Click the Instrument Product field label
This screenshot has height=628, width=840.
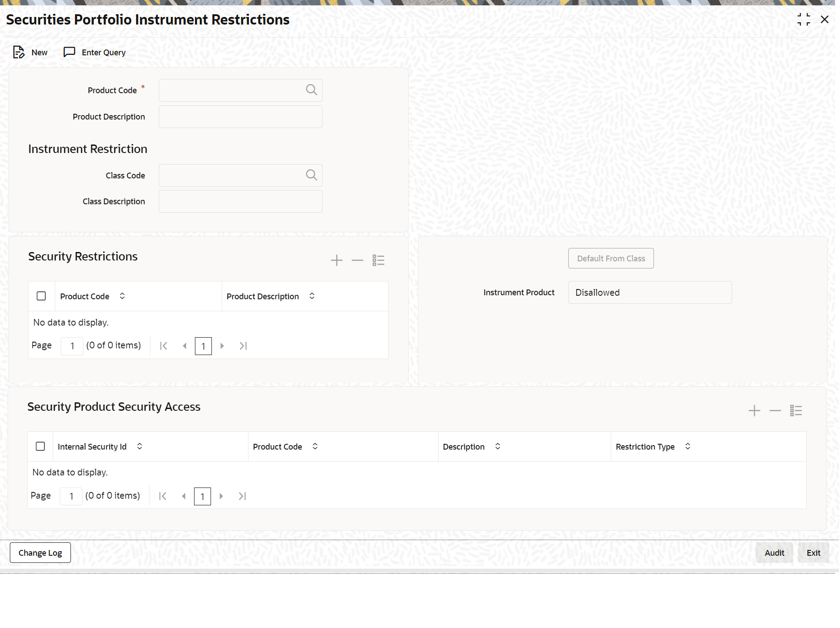[519, 293]
